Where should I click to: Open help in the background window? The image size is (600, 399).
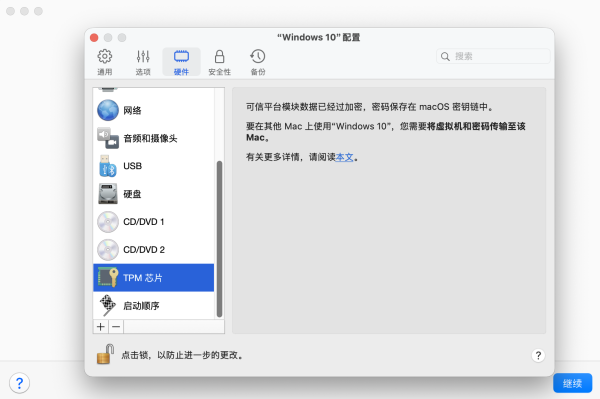pos(20,383)
